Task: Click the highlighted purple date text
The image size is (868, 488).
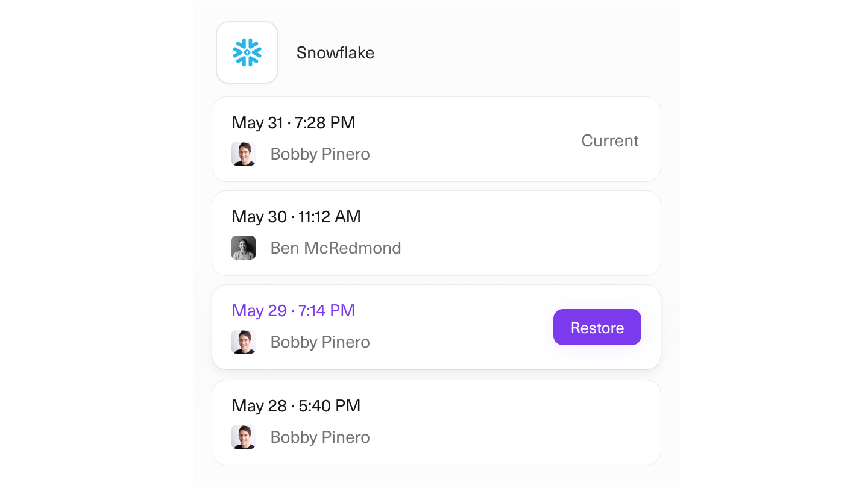Action: pos(294,311)
